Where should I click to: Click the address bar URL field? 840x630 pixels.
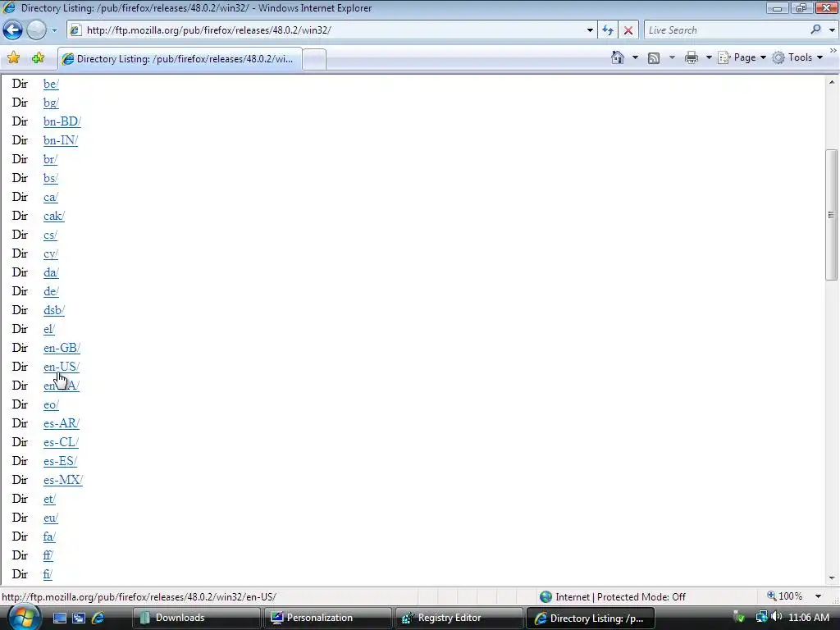pyautogui.click(x=332, y=30)
